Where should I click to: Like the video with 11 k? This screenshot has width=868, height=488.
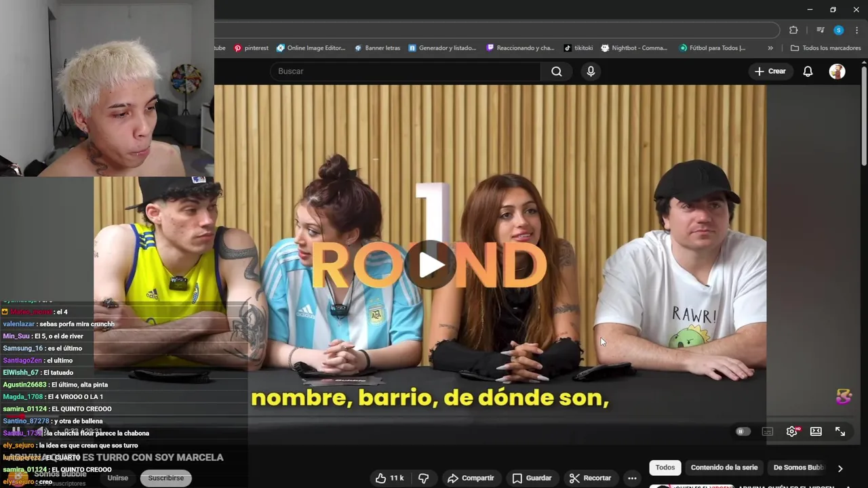[x=389, y=478]
